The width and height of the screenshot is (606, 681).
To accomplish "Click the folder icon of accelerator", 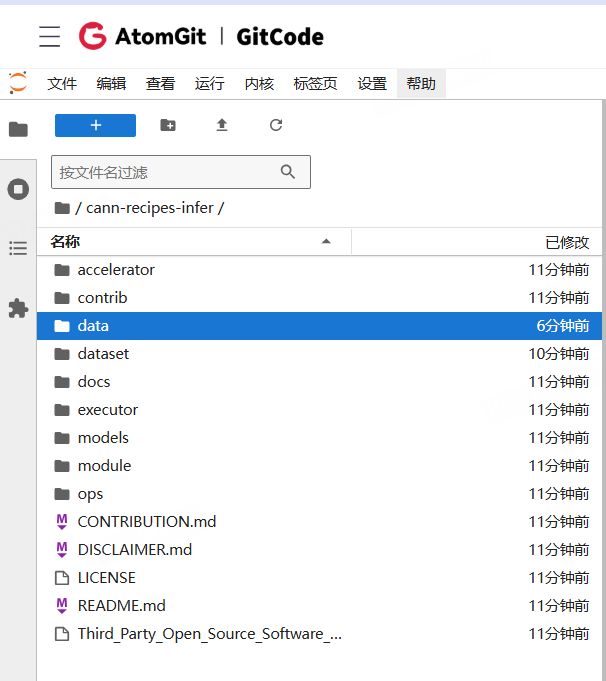I will (x=62, y=270).
